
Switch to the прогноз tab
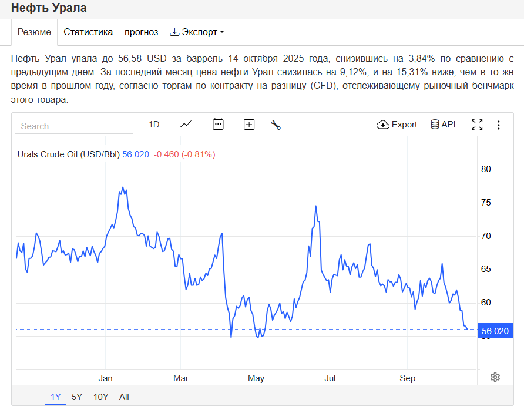pyautogui.click(x=141, y=32)
